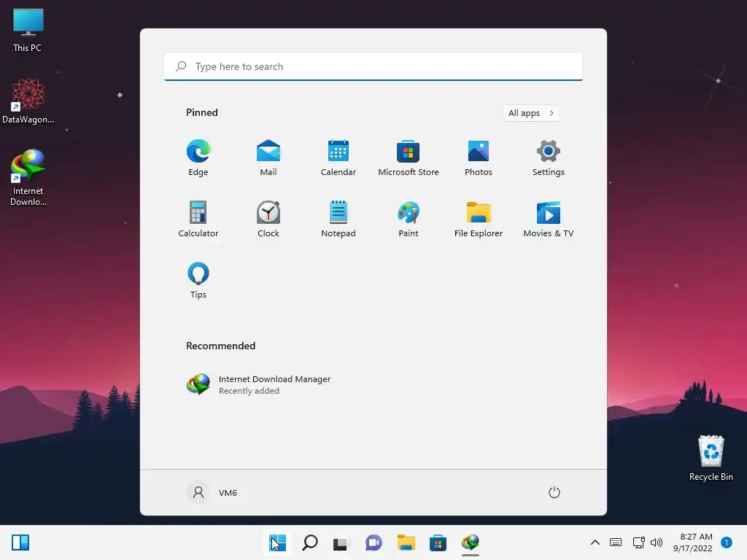Open File Explorer from pinned apps
This screenshot has height=560, width=747.
coord(479,219)
